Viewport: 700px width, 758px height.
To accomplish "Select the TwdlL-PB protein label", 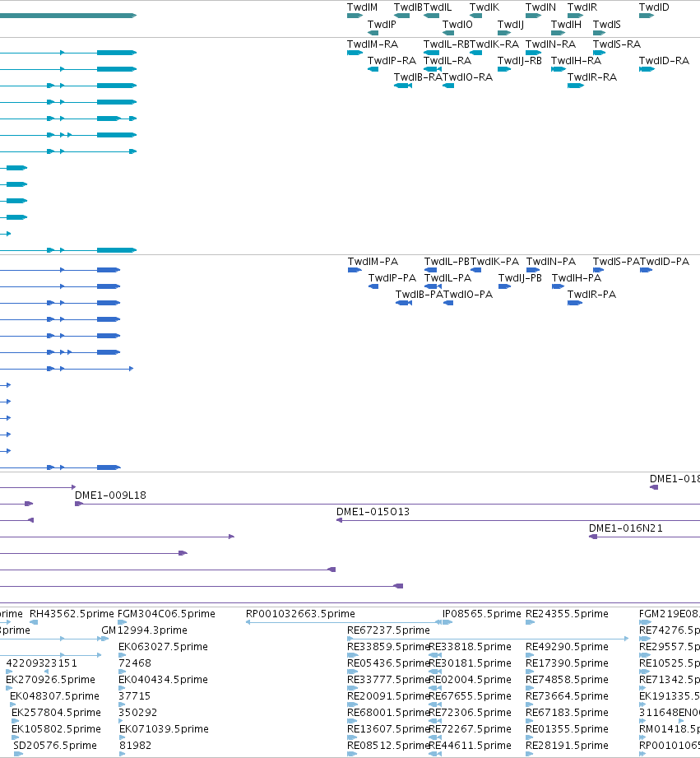I will click(447, 262).
